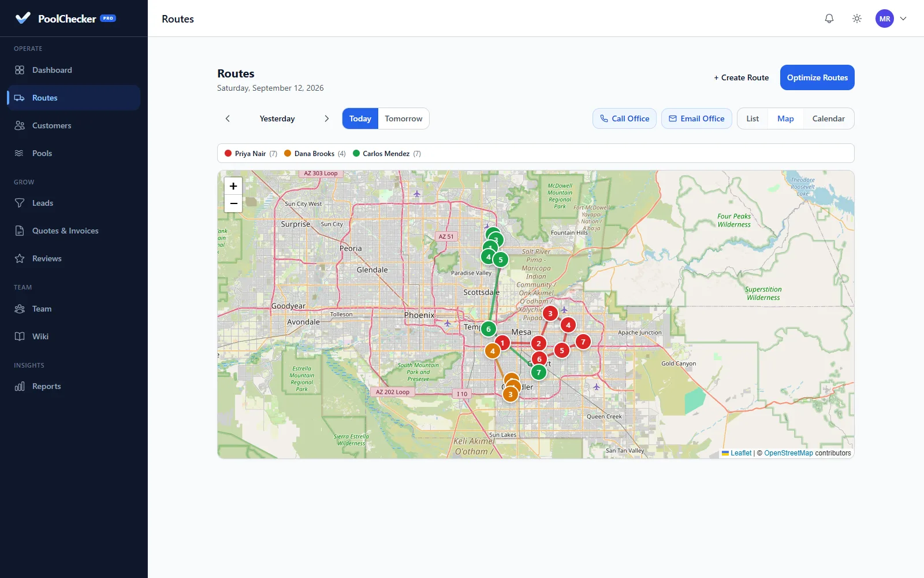This screenshot has width=924, height=578.
Task: Click green stop marker 6
Action: coord(489,329)
